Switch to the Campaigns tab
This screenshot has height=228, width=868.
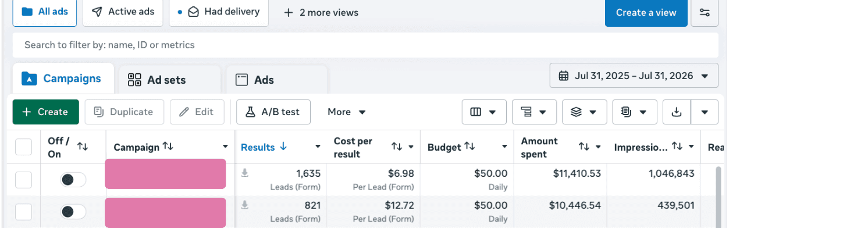(x=63, y=79)
